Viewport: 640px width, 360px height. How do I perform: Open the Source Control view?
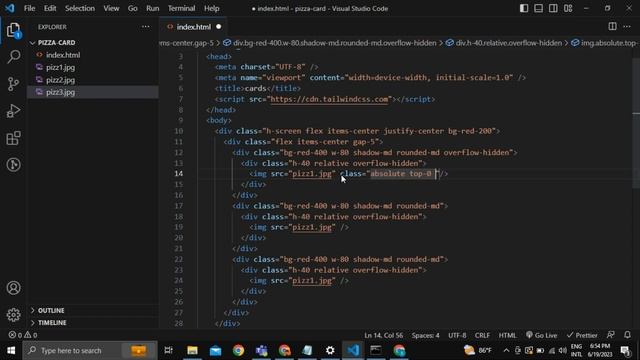13,84
